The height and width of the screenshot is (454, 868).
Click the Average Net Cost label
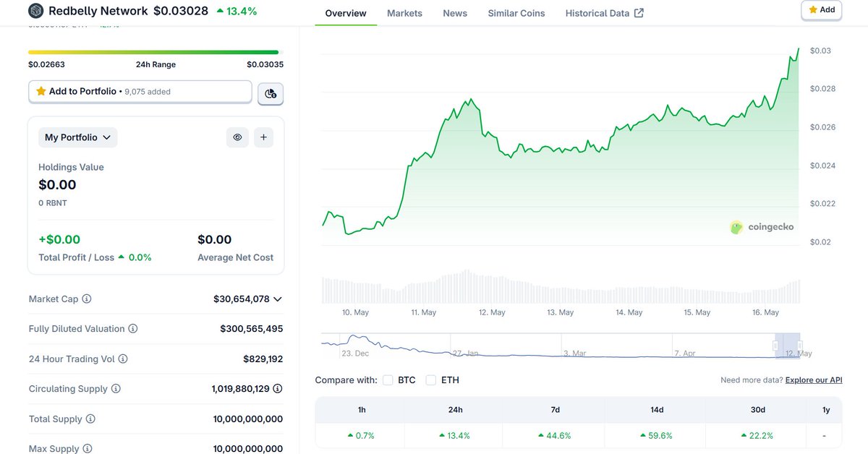click(x=235, y=257)
